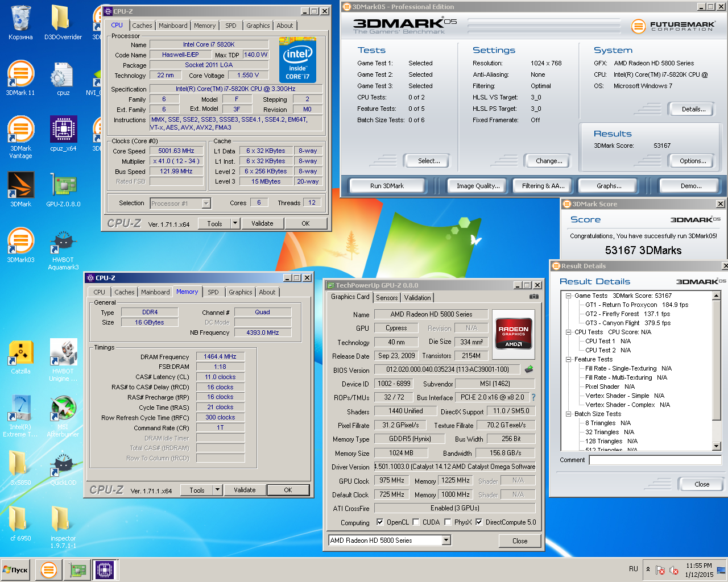Launch the cpuz_x64 desktop shortcut
The image size is (728, 582).
click(63, 134)
